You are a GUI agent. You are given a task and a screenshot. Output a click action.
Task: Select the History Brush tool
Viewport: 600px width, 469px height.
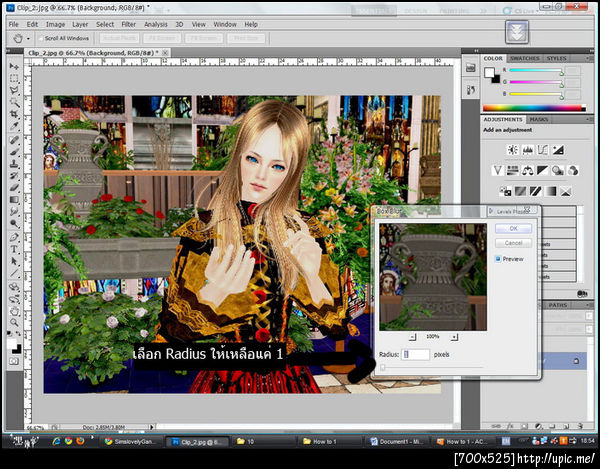click(x=14, y=176)
